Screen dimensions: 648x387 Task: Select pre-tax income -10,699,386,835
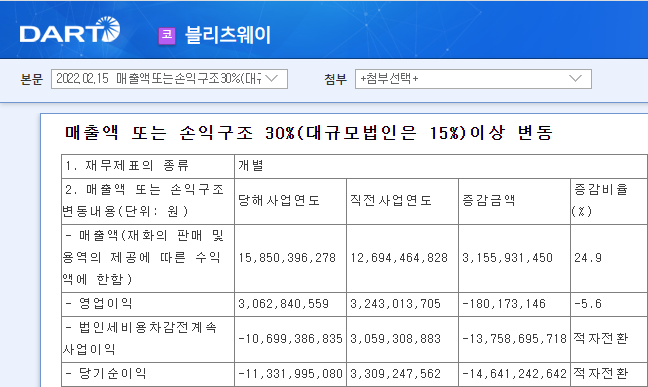291,339
